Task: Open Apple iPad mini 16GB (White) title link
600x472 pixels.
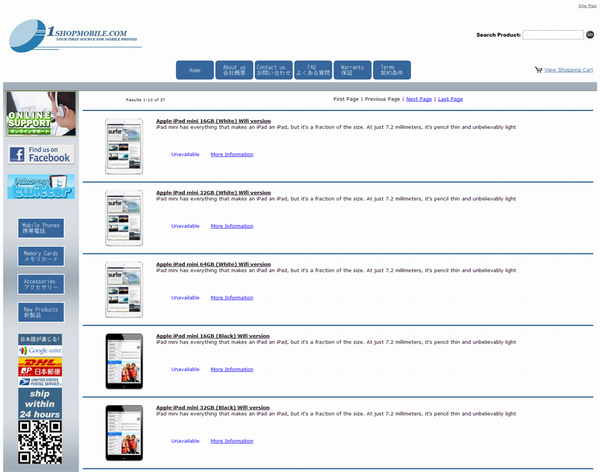Action: pos(213,121)
